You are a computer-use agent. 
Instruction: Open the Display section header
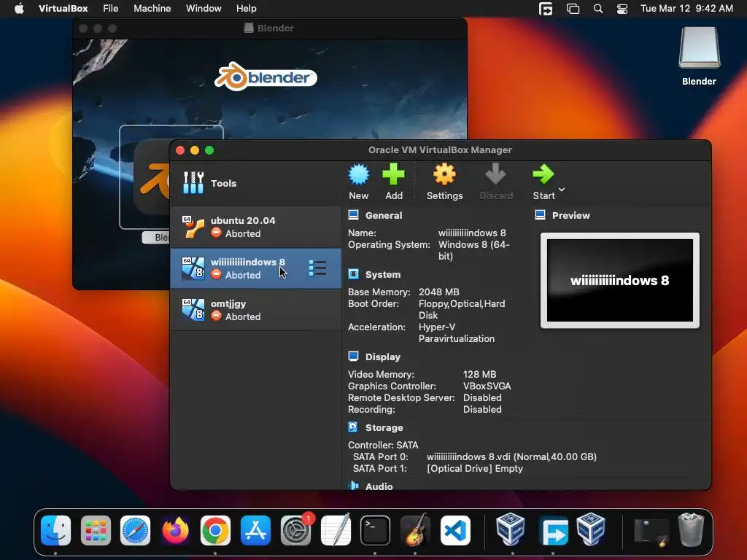point(382,357)
